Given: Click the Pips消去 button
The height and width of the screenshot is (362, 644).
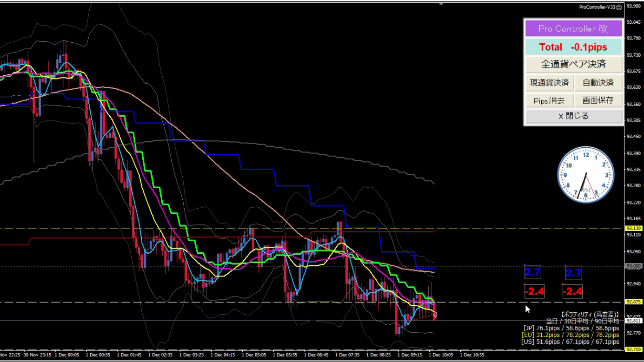Looking at the screenshot, I should tap(549, 100).
